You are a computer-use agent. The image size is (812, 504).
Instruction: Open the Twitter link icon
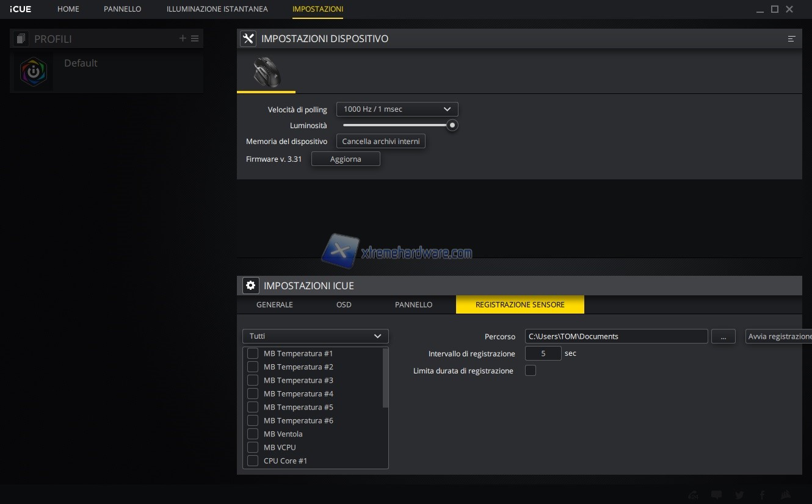[x=739, y=495]
